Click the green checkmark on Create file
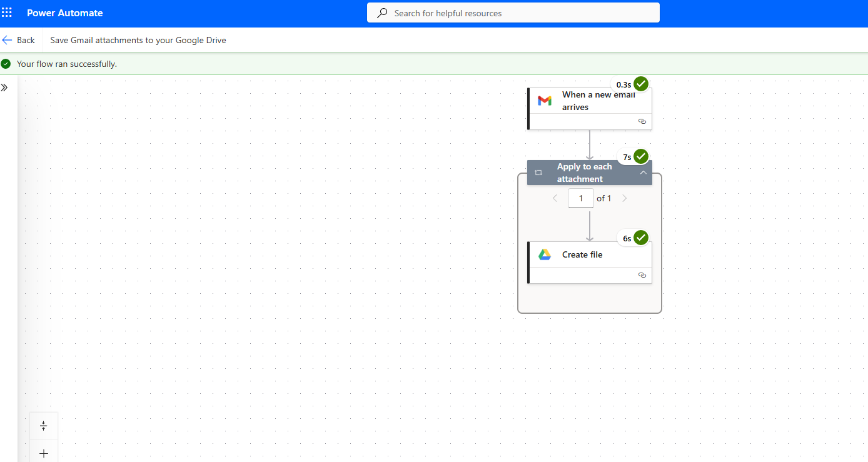868x462 pixels. pos(640,238)
